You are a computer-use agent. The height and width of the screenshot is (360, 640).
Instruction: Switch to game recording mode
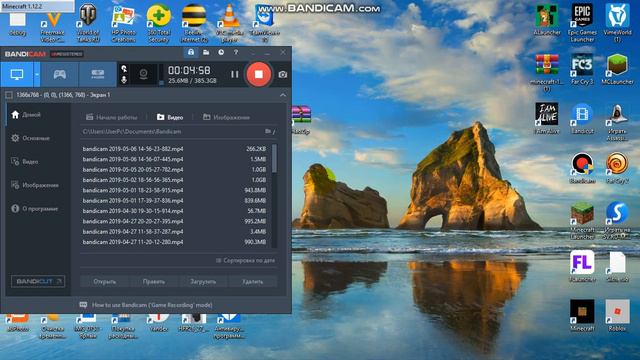(x=60, y=74)
